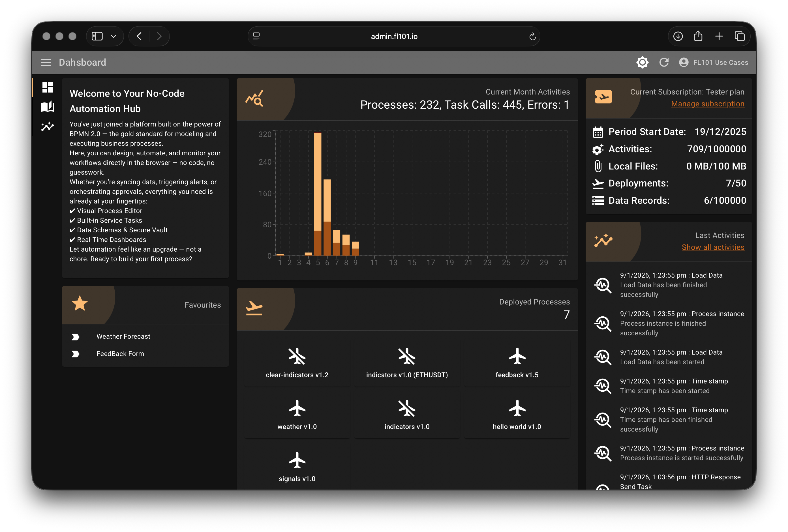The width and height of the screenshot is (788, 532).
Task: Click Show all activities
Action: (713, 247)
